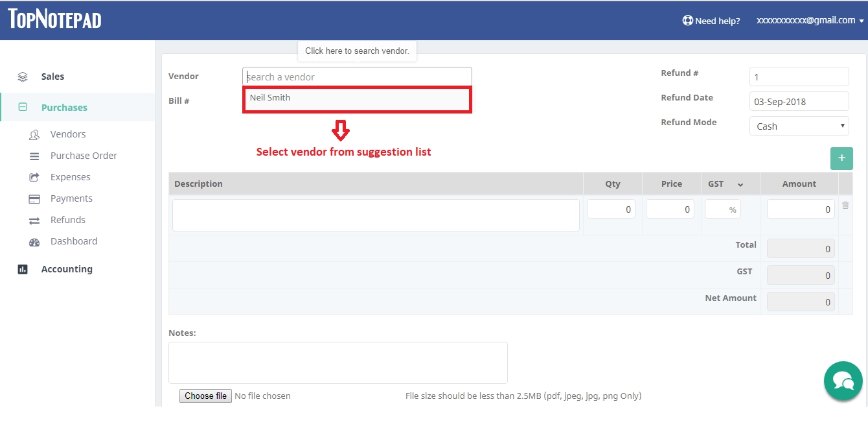Click the Need help link
Viewport: 868px width, 428px height.
pyautogui.click(x=711, y=20)
